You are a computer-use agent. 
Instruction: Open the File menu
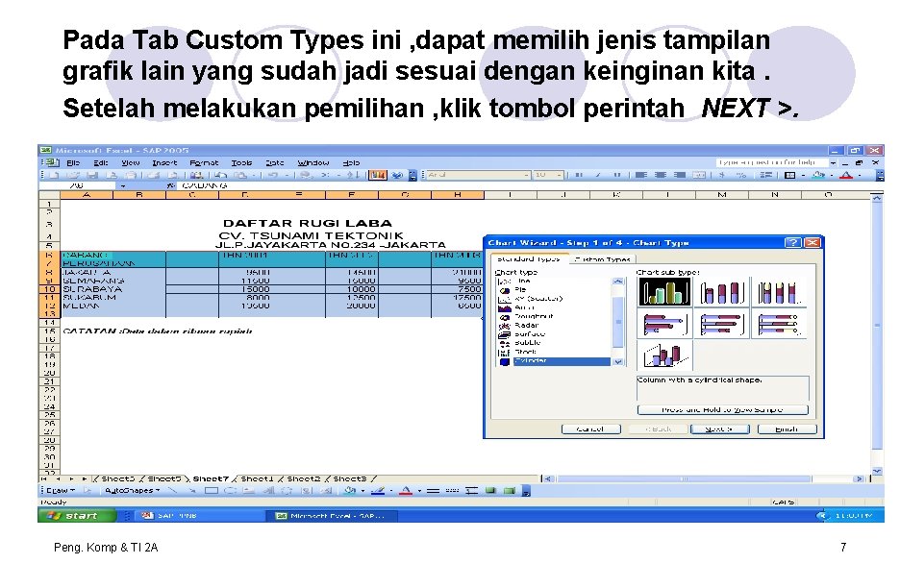pos(73,163)
